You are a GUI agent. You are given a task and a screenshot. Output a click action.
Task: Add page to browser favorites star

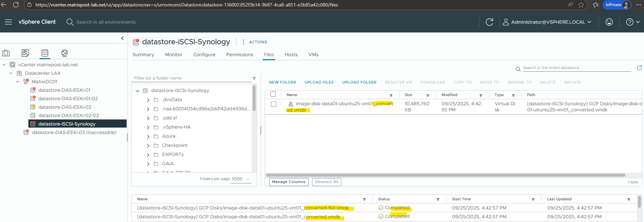581,5
